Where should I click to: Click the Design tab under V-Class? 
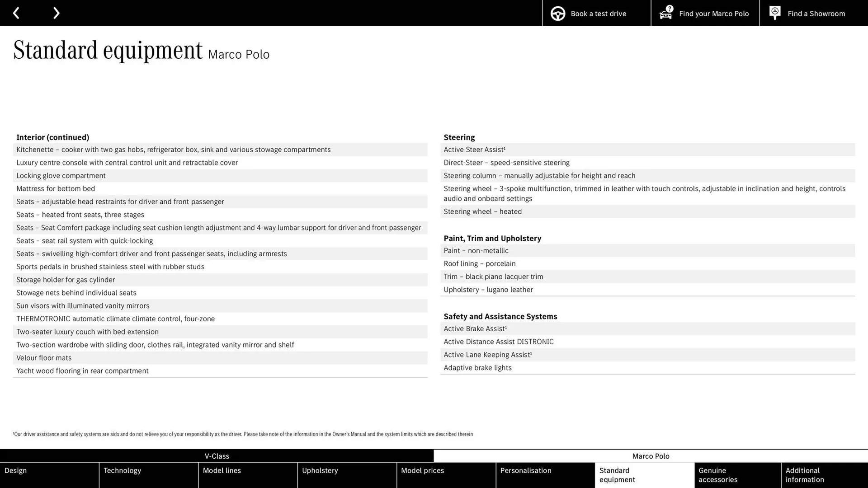49,475
